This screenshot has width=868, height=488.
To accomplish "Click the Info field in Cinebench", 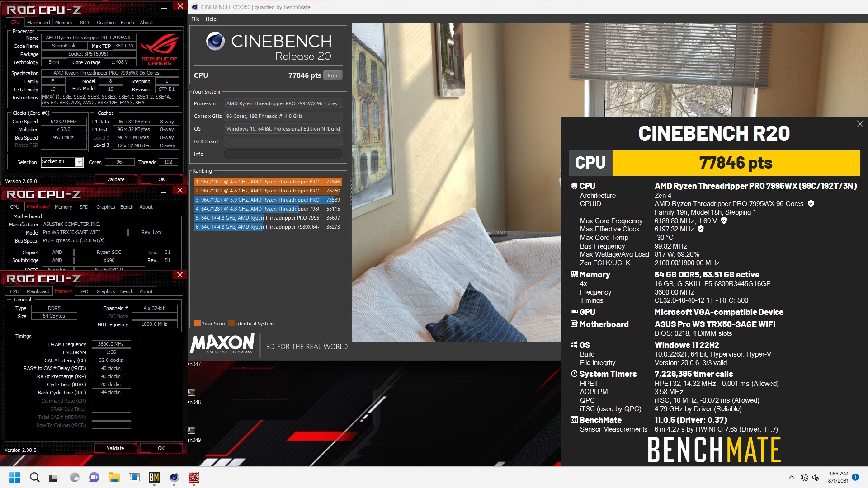I will pos(283,154).
